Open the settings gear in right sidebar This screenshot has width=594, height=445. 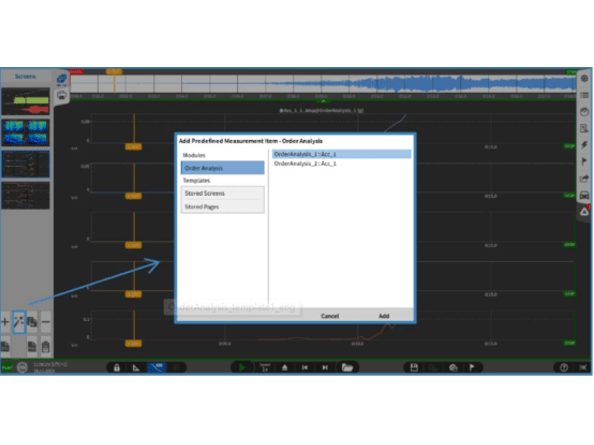pos(584,78)
